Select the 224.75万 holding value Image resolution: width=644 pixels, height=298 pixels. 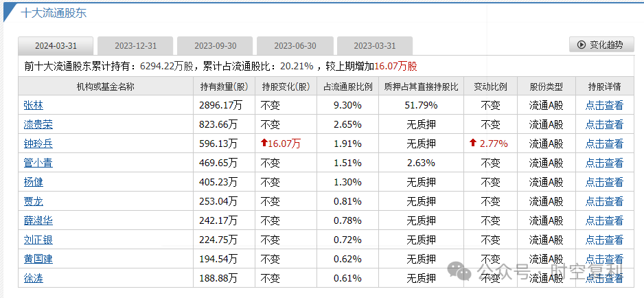(218, 240)
